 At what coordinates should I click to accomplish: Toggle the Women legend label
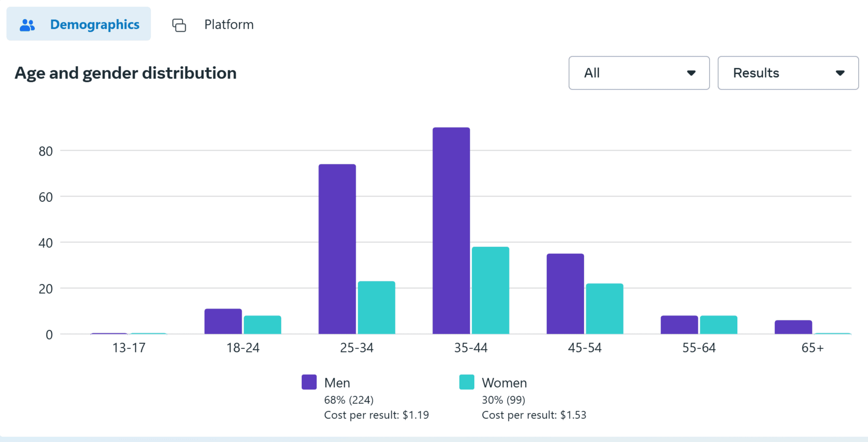point(504,383)
